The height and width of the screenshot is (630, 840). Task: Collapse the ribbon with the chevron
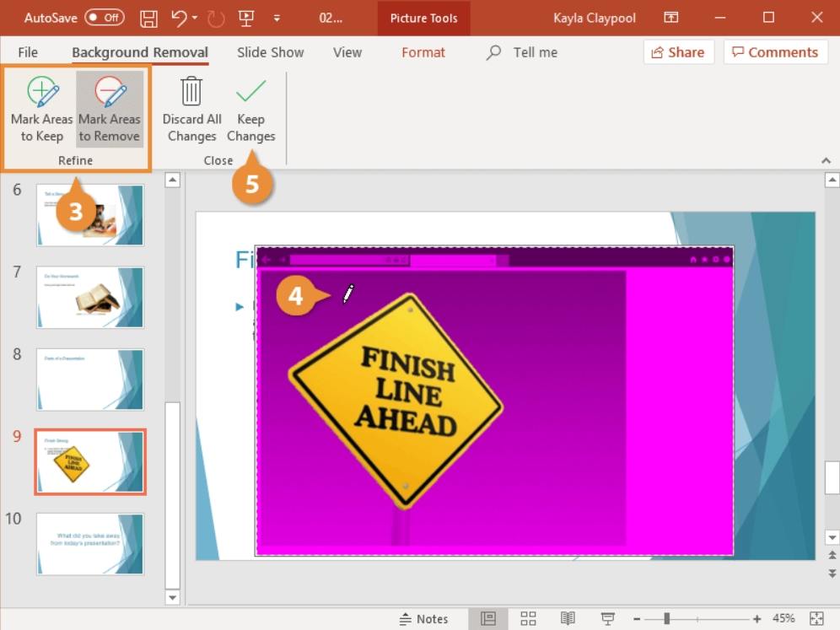tap(825, 160)
